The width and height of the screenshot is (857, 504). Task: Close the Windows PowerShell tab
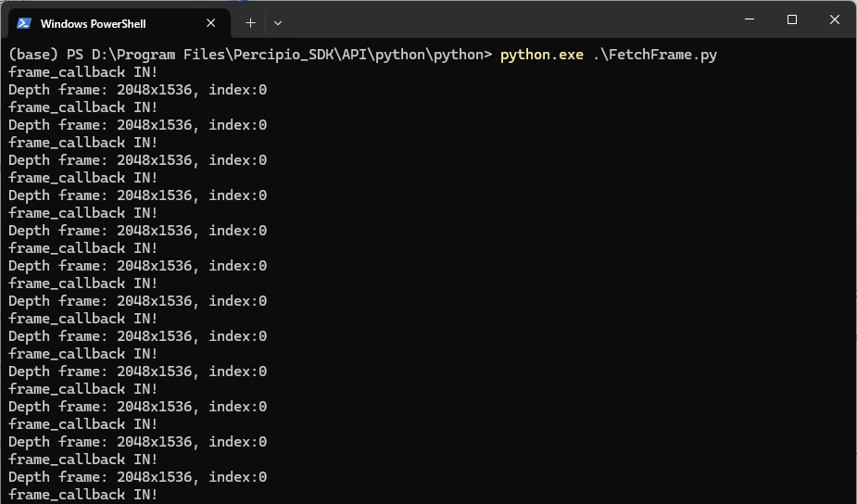[x=213, y=23]
